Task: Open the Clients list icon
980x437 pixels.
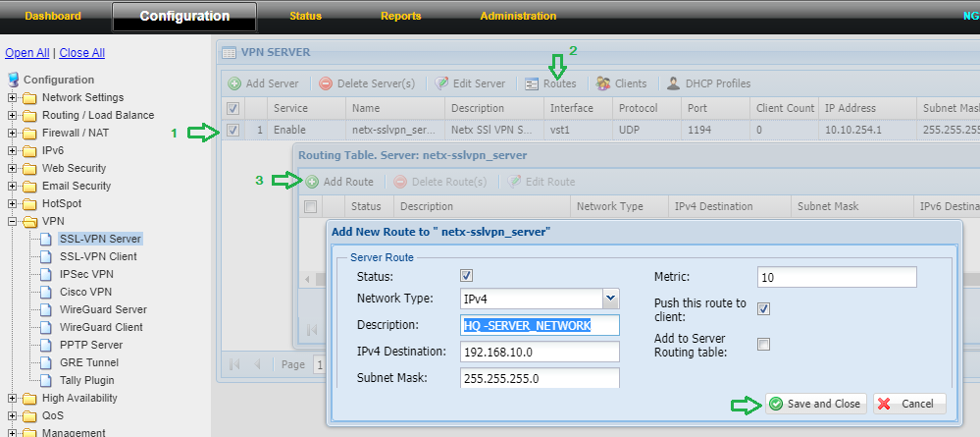Action: tap(604, 83)
